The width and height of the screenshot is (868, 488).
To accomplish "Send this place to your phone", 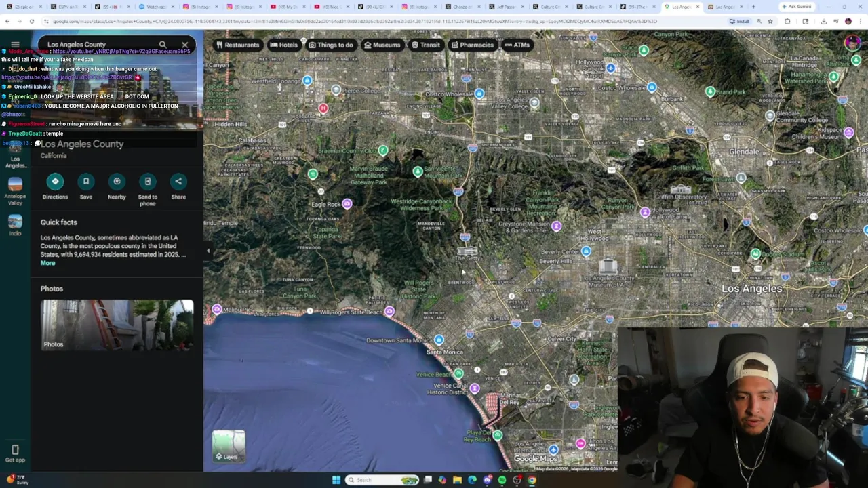I will pyautogui.click(x=147, y=182).
